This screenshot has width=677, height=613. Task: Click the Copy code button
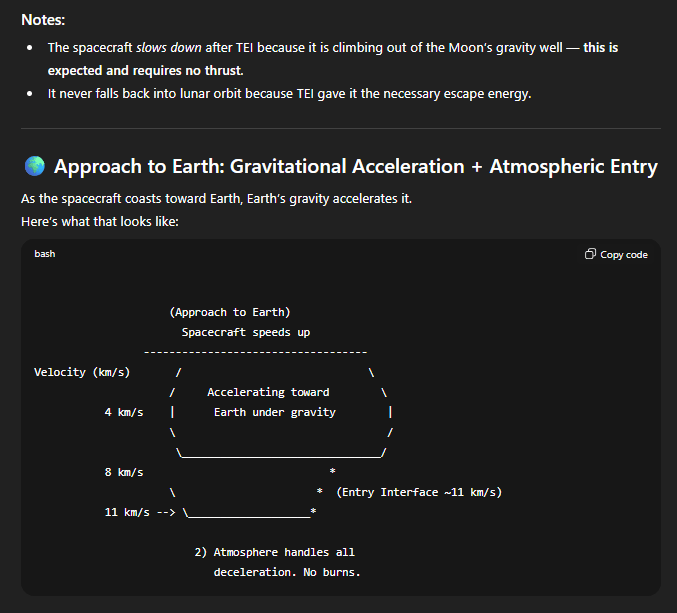coord(616,254)
